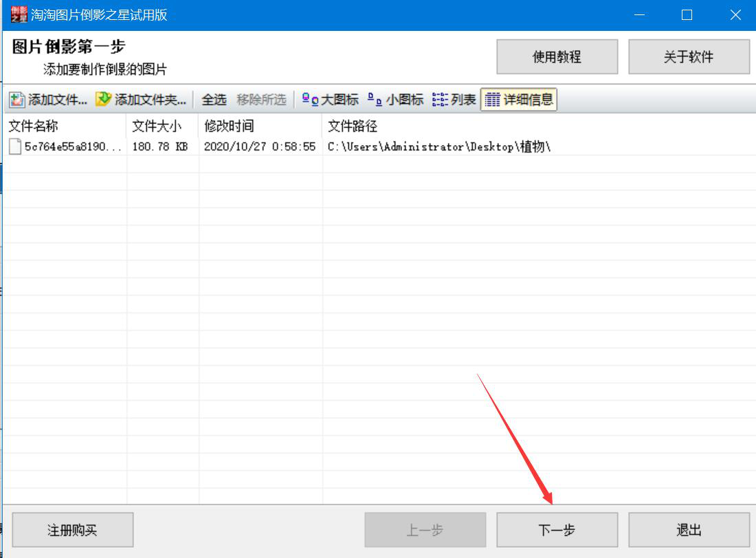Select all files with 全选
The image size is (756, 558).
214,100
